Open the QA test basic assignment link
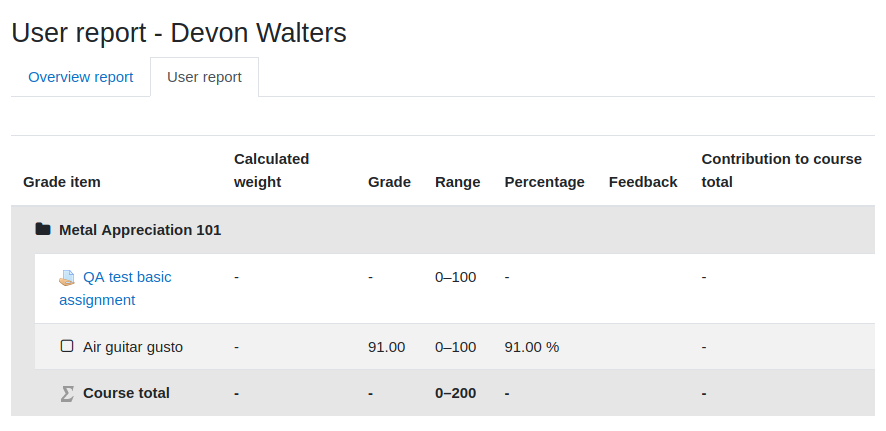Viewport: 886px width, 431px height. pos(115,289)
